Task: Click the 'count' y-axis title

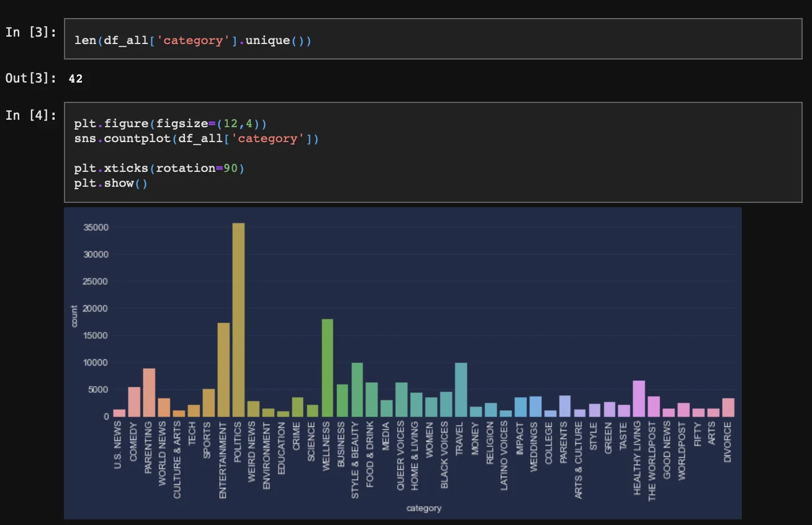Action: [x=74, y=316]
